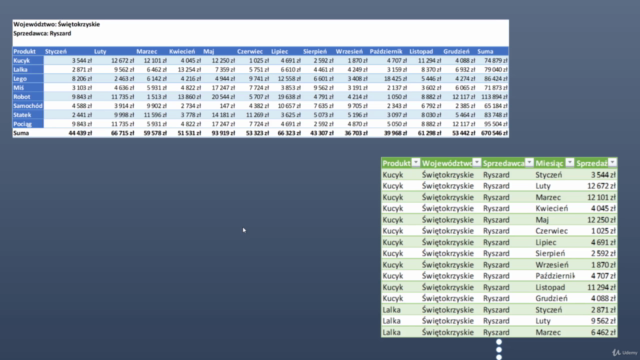Click the Lipiec column header in blue table
The height and width of the screenshot is (360, 640).
click(280, 51)
